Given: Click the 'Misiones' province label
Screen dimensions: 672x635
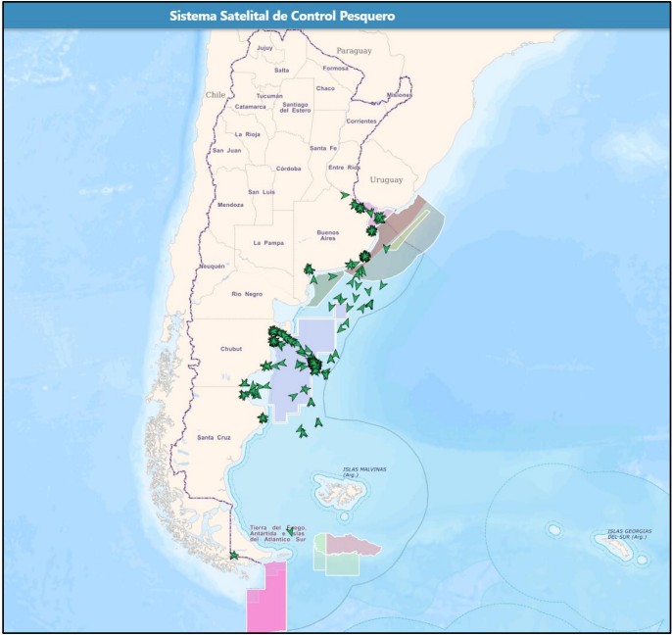Looking at the screenshot, I should tap(399, 95).
